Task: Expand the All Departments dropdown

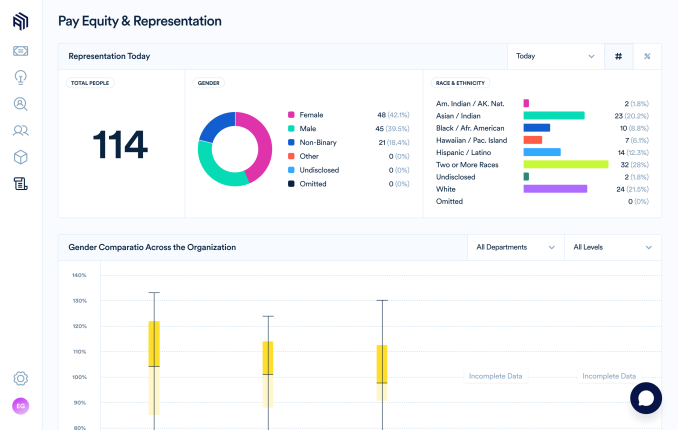Action: pyautogui.click(x=516, y=247)
